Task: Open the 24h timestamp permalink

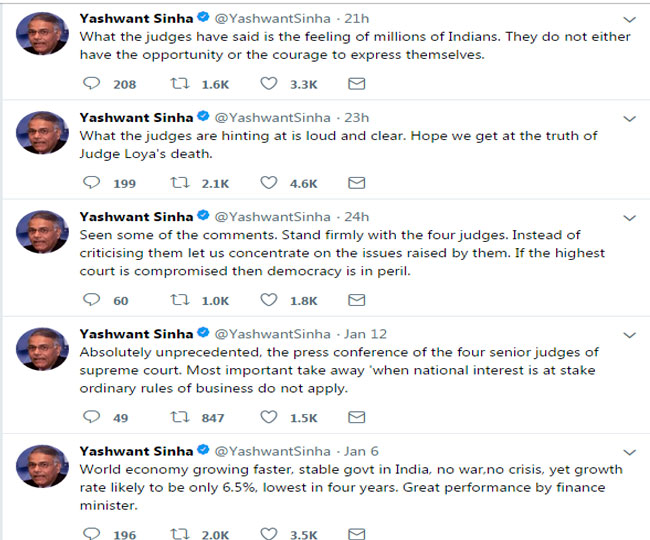Action: tap(356, 216)
